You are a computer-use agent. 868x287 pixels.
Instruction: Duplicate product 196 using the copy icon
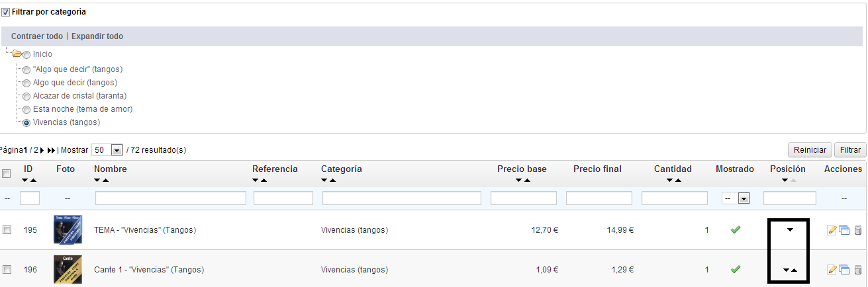844,270
